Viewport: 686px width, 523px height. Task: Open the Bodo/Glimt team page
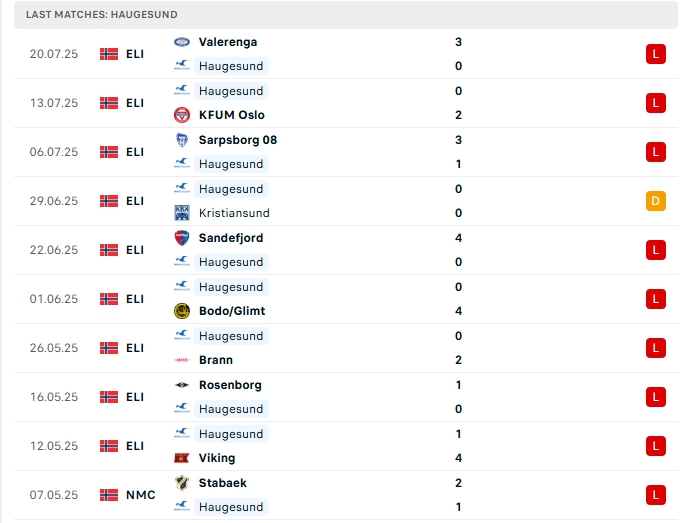(231, 311)
